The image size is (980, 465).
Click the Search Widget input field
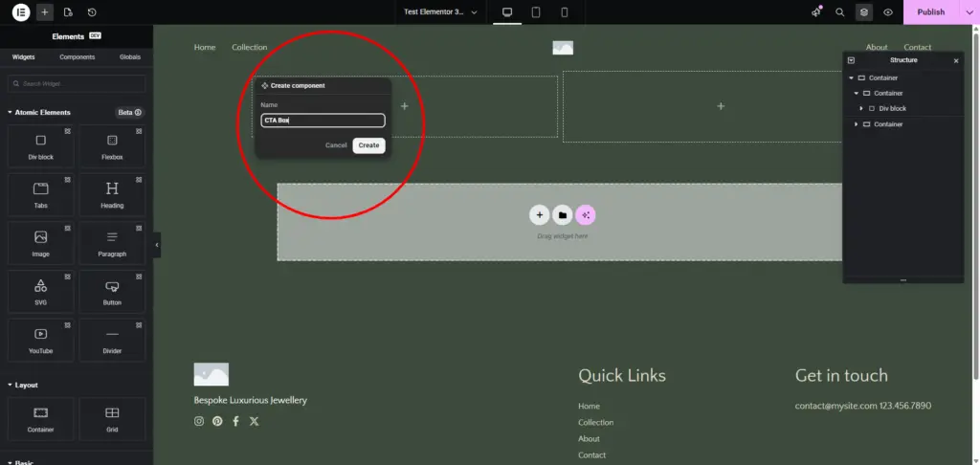(77, 84)
